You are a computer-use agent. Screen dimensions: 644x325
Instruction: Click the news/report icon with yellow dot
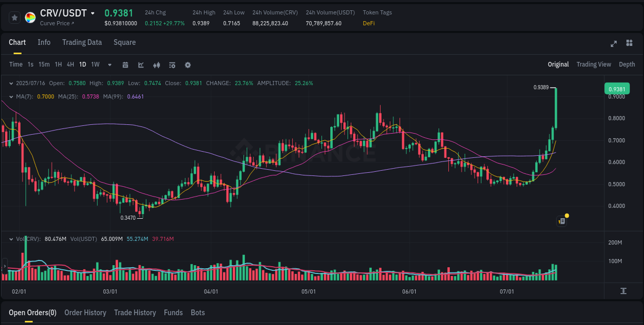(x=562, y=220)
